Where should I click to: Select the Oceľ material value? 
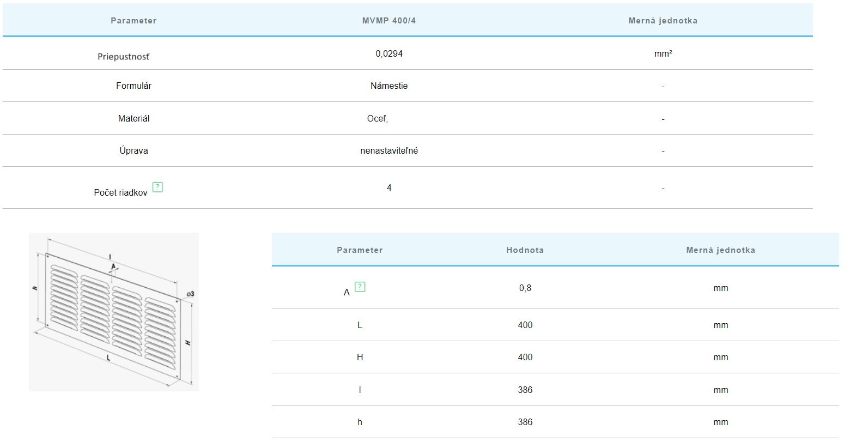[x=378, y=119]
